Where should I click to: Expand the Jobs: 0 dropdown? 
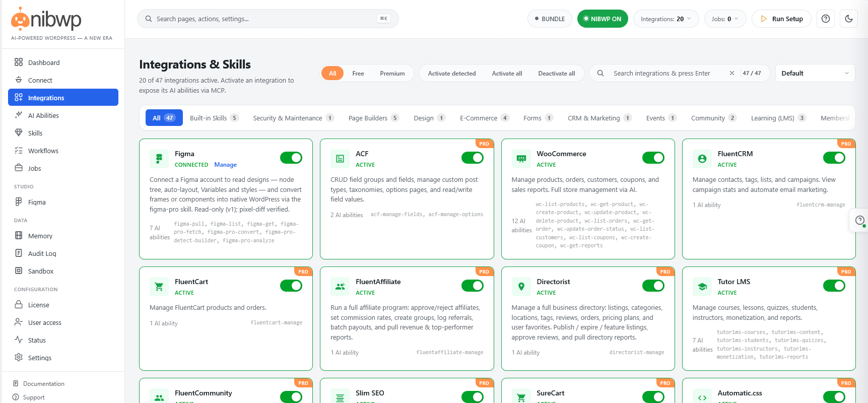[725, 19]
